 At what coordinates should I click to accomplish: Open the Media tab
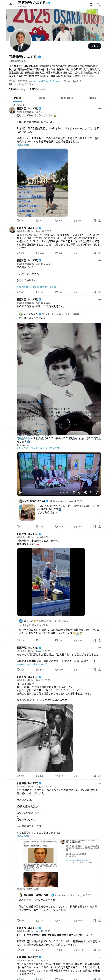[92, 98]
